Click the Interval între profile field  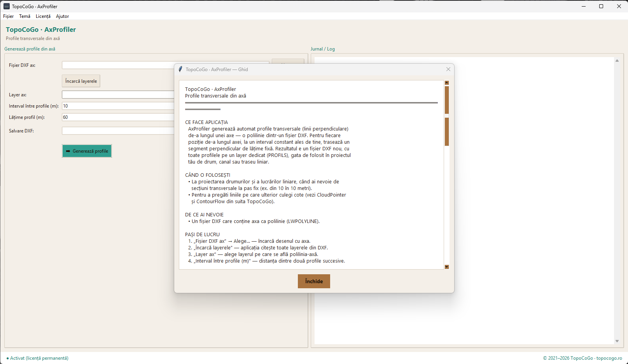[118, 106]
